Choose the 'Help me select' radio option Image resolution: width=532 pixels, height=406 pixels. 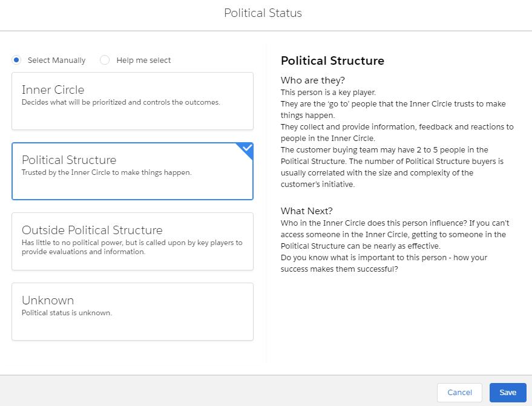tap(105, 60)
